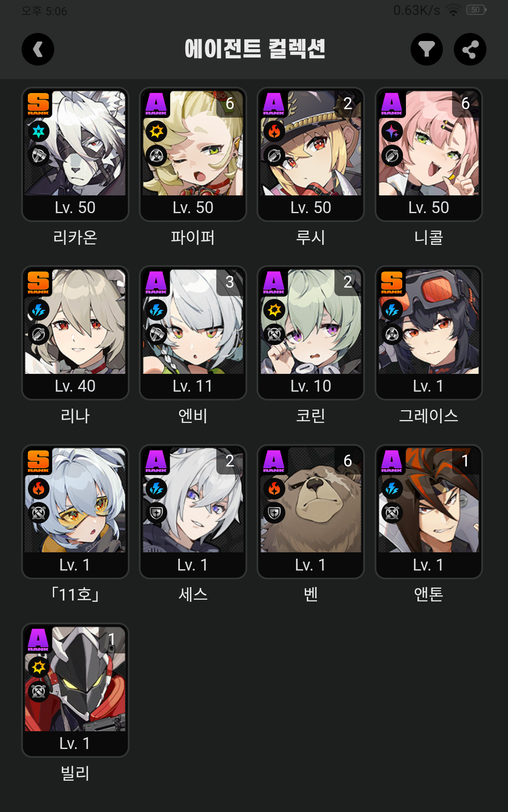Viewport: 508px width, 812px height.
Task: Click 리카온's ice attribute icon
Action: pyautogui.click(x=39, y=132)
